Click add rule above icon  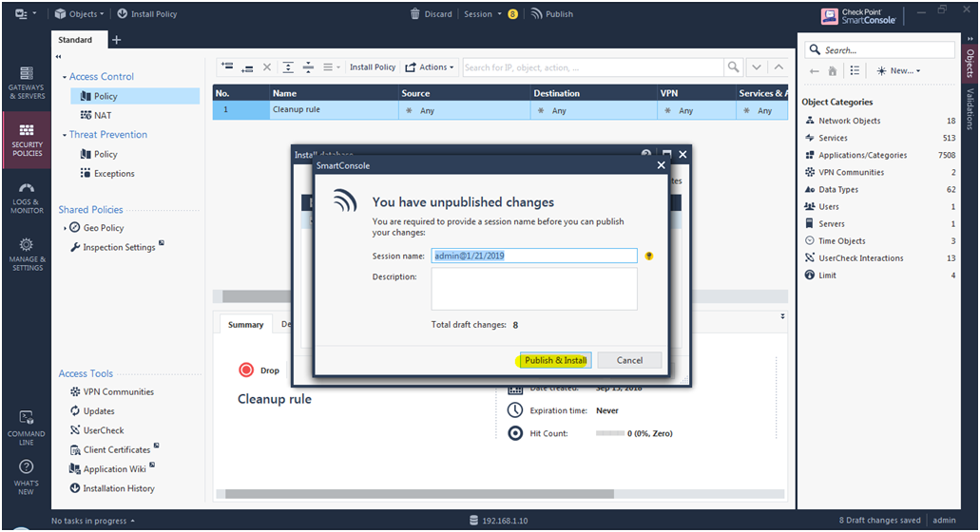click(227, 66)
